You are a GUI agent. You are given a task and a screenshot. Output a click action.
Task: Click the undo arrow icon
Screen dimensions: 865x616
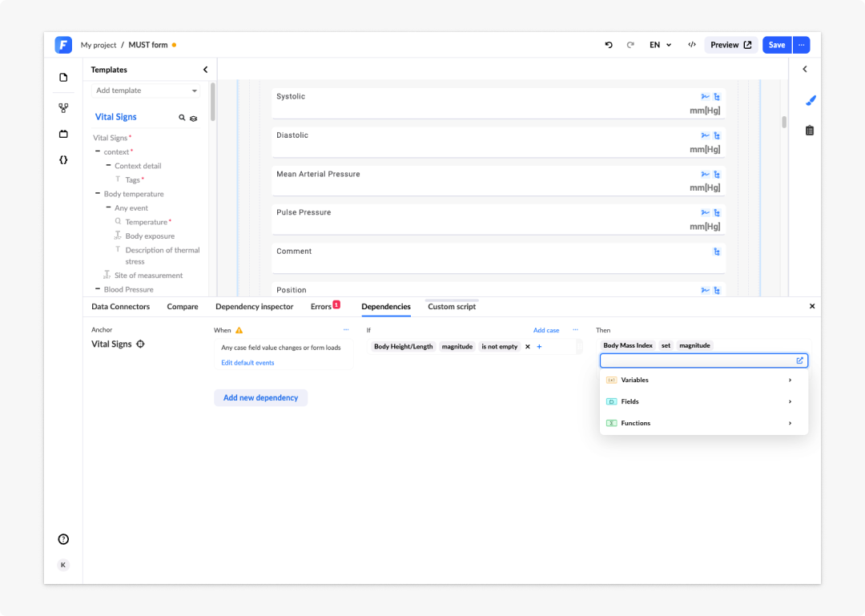pyautogui.click(x=609, y=45)
